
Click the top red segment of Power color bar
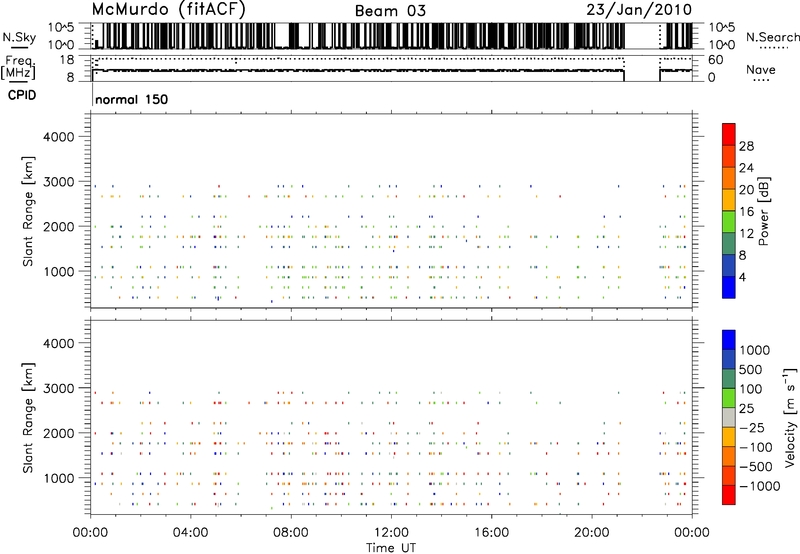pos(729,134)
